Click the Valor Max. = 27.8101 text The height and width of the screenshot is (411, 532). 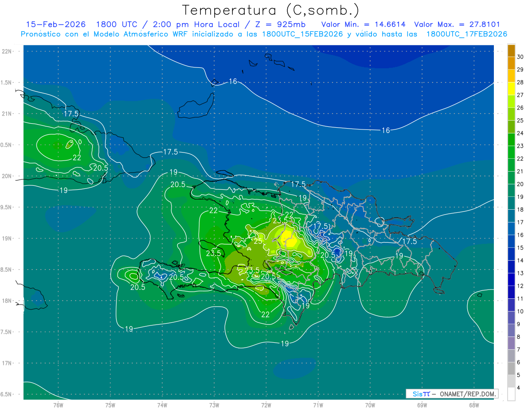coord(457,24)
